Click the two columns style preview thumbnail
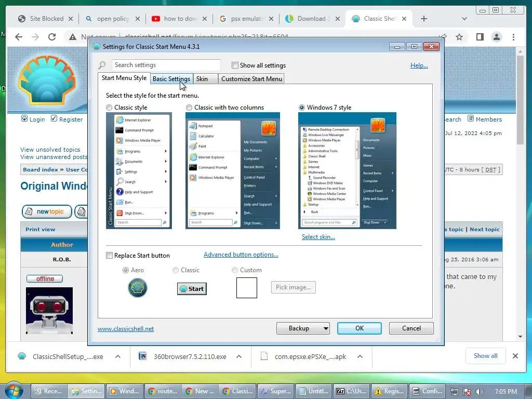This screenshot has width=532, height=399. click(232, 170)
